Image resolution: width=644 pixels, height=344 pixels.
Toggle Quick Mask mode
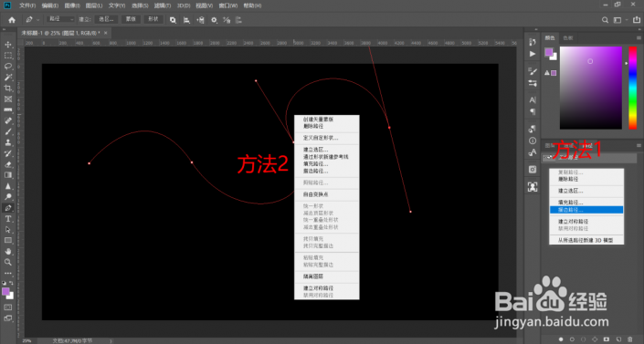click(8, 308)
